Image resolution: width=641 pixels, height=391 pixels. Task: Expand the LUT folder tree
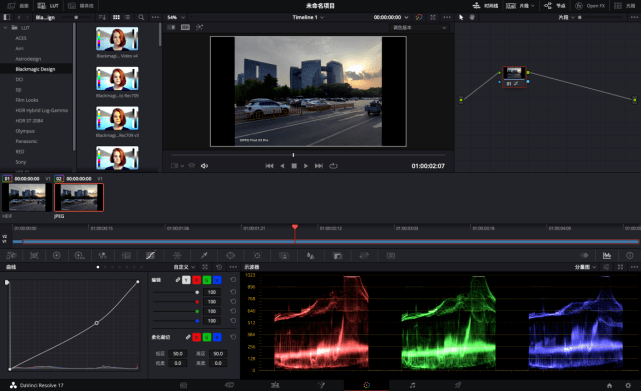point(5,28)
